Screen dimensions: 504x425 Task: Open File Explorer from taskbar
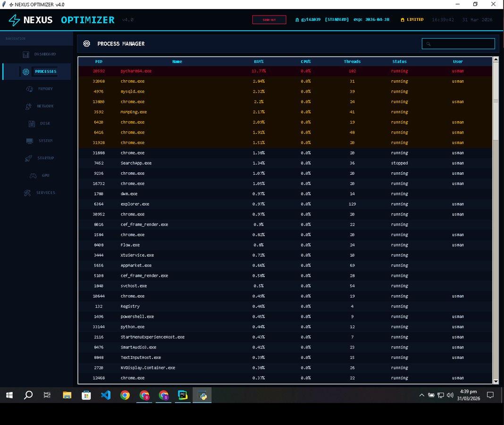(x=67, y=395)
